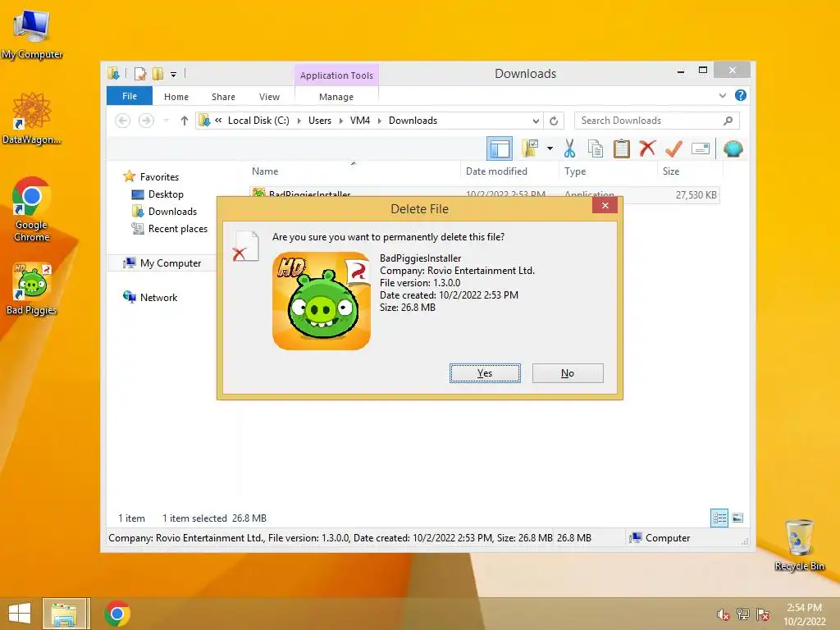Expand the arrow after Users in breadcrumb
840x630 pixels.
pos(341,121)
